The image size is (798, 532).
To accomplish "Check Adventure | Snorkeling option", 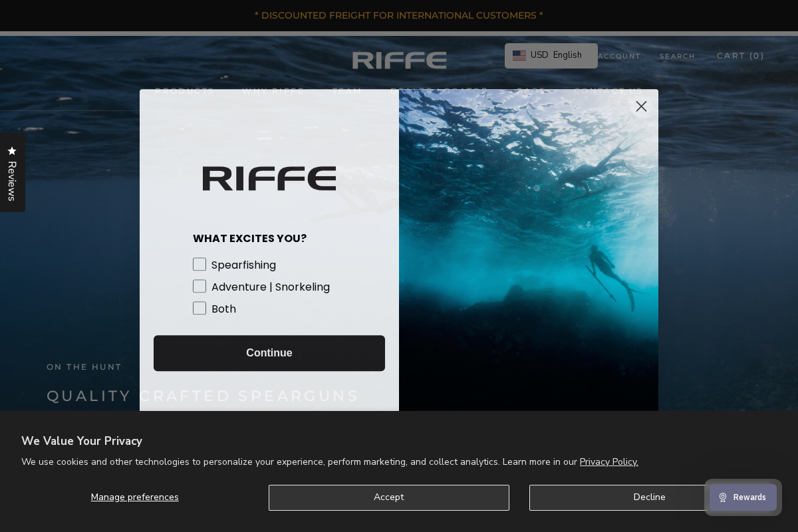I will click(199, 286).
